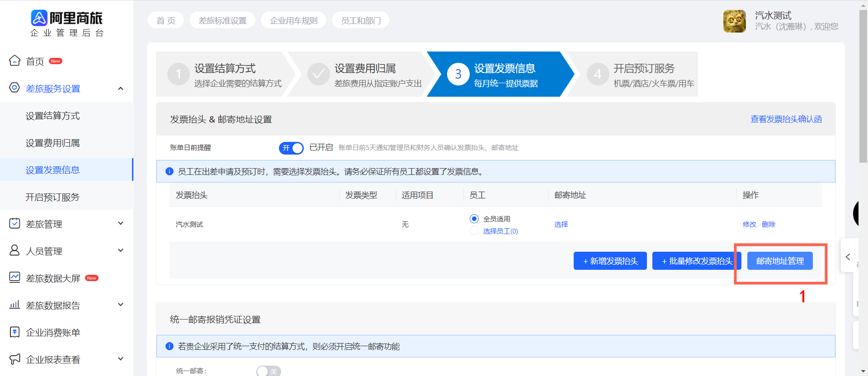
Task: Open the side panel with left arrow
Action: pos(848,257)
